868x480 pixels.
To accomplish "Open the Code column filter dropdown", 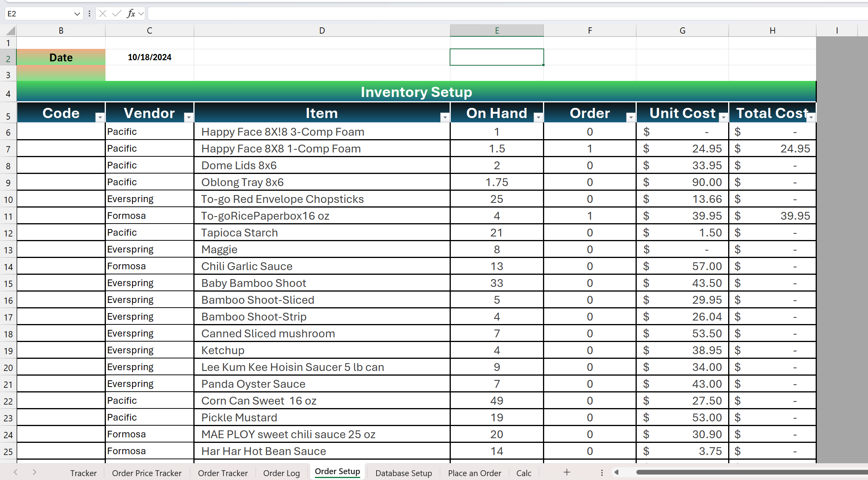I will point(100,117).
